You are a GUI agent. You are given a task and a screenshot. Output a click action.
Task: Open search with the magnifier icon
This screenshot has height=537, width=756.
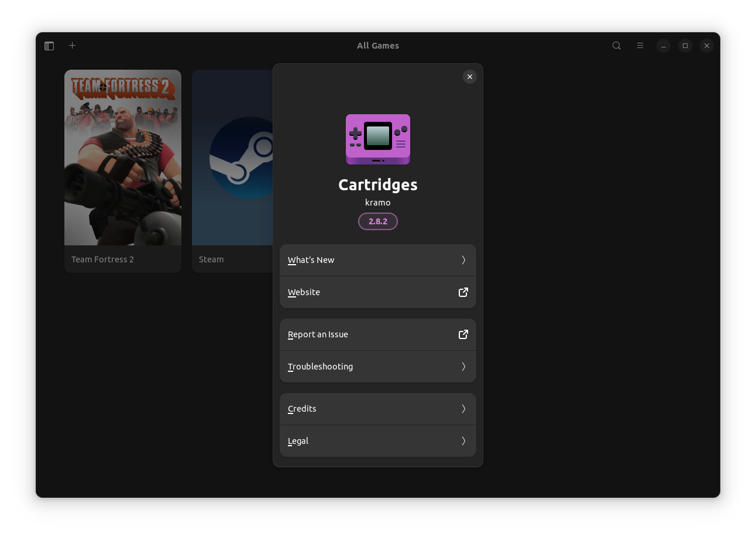[616, 45]
